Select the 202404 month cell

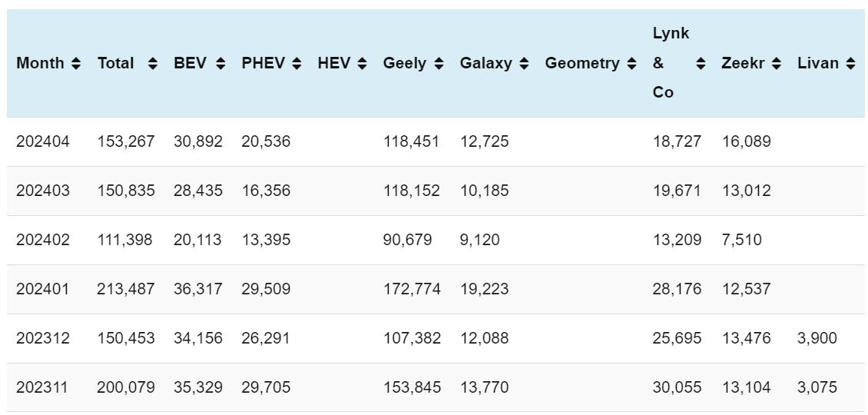(x=43, y=141)
